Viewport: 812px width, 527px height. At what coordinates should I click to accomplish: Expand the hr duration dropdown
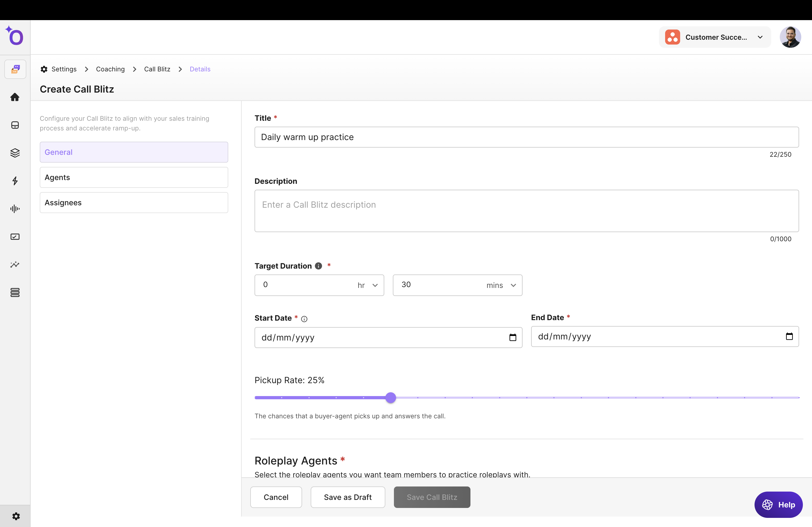click(375, 285)
